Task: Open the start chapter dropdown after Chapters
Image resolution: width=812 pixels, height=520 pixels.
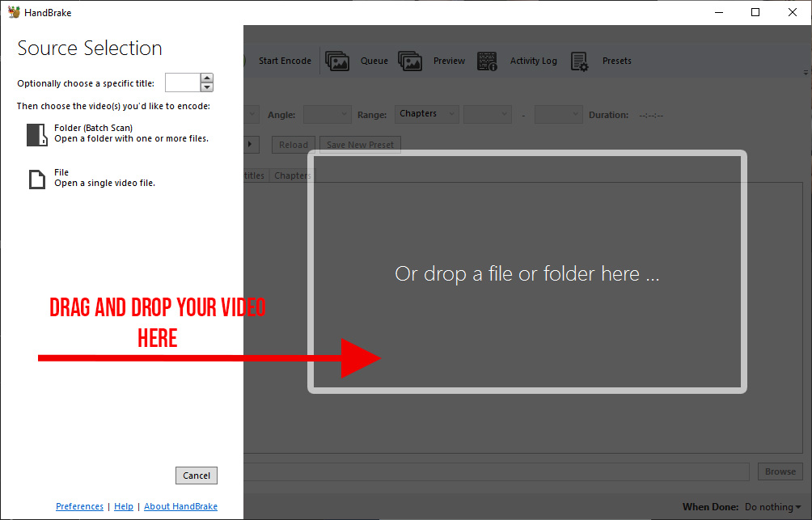Action: [x=488, y=115]
